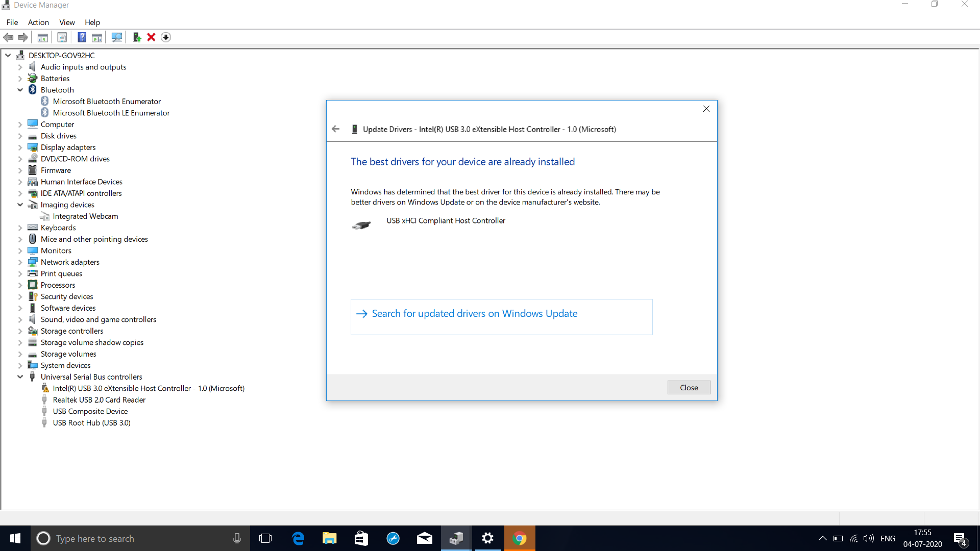Click the Batteries category icon
The width and height of the screenshot is (980, 551).
[33, 78]
